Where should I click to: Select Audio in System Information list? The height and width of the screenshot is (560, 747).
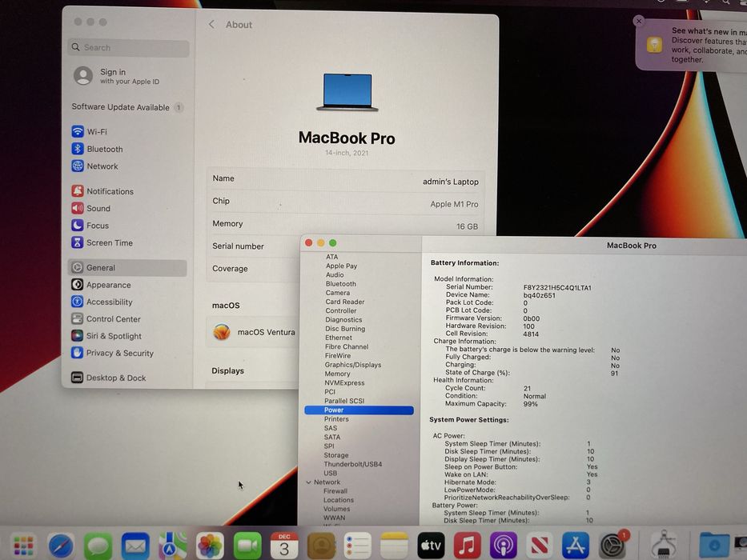click(x=335, y=274)
